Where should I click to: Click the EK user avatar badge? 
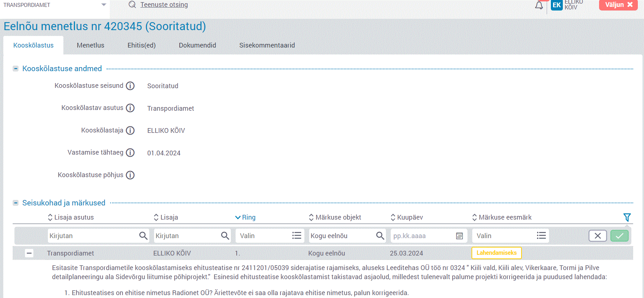click(557, 5)
